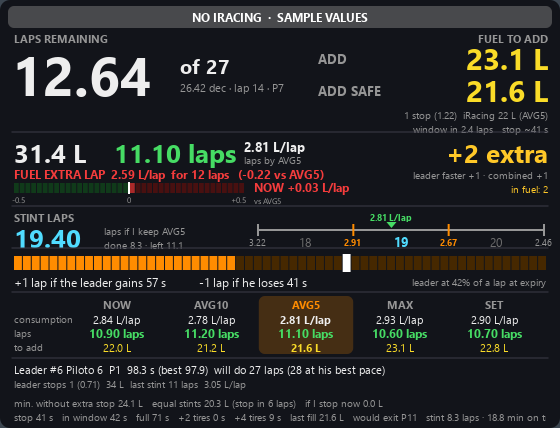Click the 21.6 L add safe value
This screenshot has height=428, width=560.
click(507, 92)
